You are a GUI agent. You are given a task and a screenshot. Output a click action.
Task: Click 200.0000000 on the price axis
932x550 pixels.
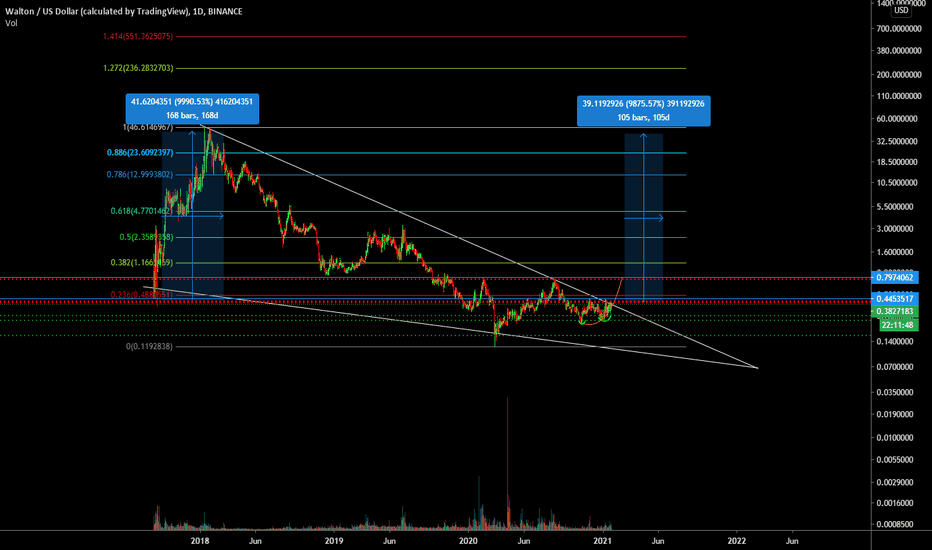click(x=899, y=74)
